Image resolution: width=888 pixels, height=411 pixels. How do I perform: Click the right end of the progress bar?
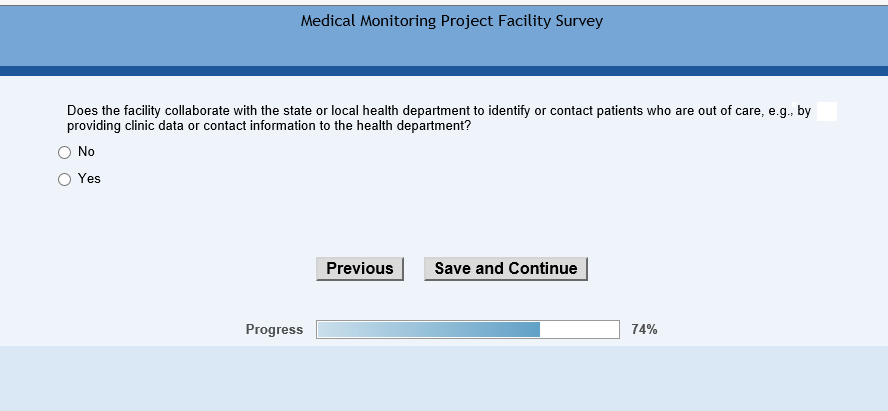tap(615, 330)
